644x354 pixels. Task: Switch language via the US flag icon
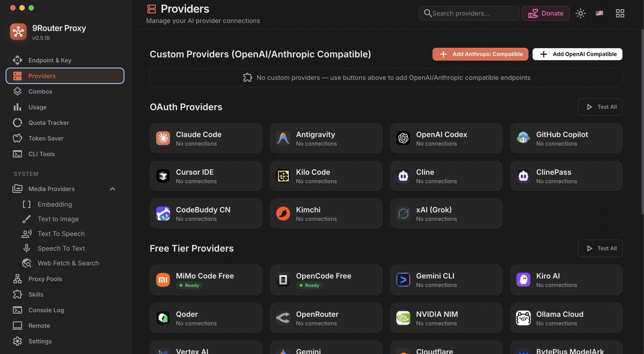(599, 13)
